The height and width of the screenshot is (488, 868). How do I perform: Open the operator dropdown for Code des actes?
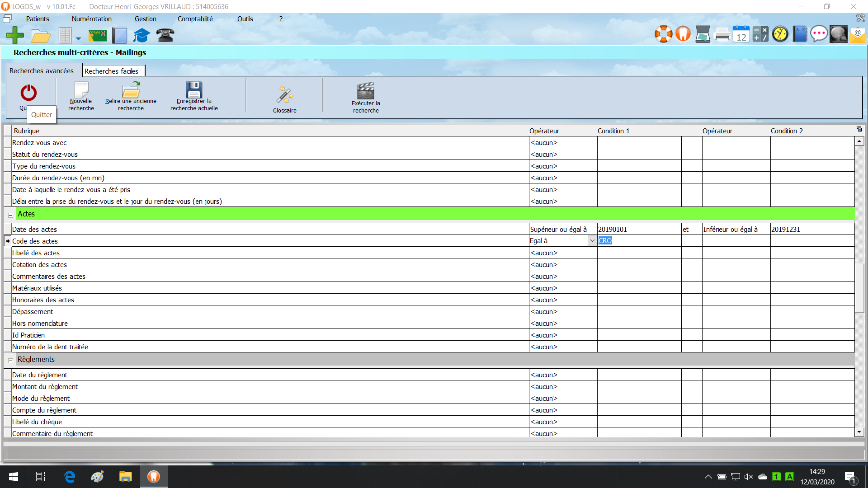[x=592, y=241]
